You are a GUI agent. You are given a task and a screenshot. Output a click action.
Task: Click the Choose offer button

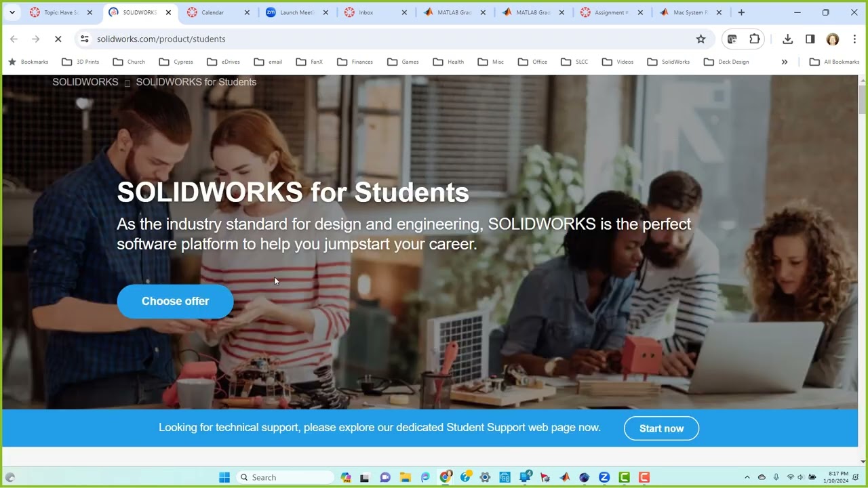(175, 301)
